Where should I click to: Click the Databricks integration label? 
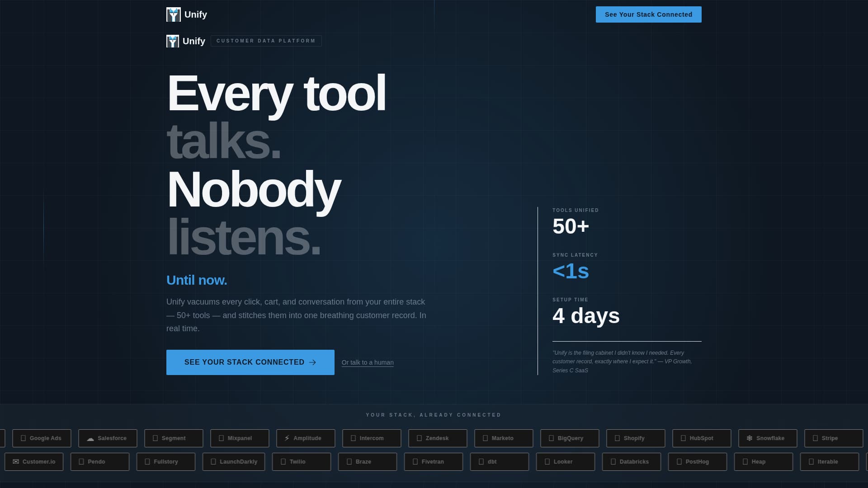(x=634, y=462)
